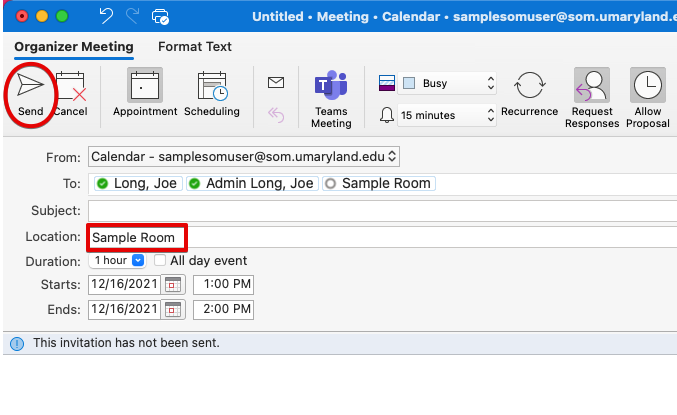This screenshot has width=677, height=415.
Task: Toggle Request Responses option
Action: (590, 88)
